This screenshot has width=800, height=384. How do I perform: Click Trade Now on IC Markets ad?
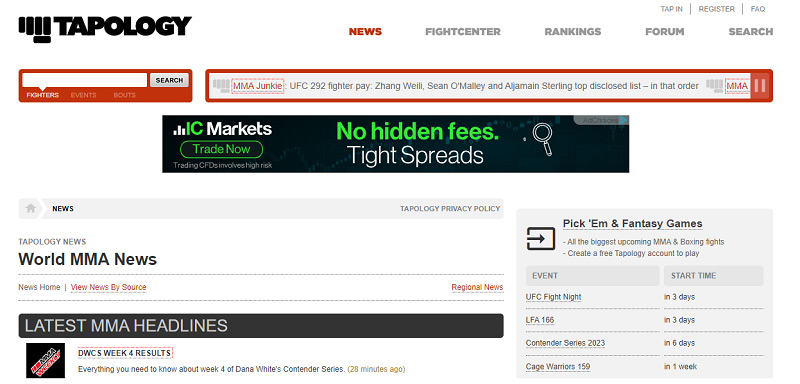click(221, 149)
